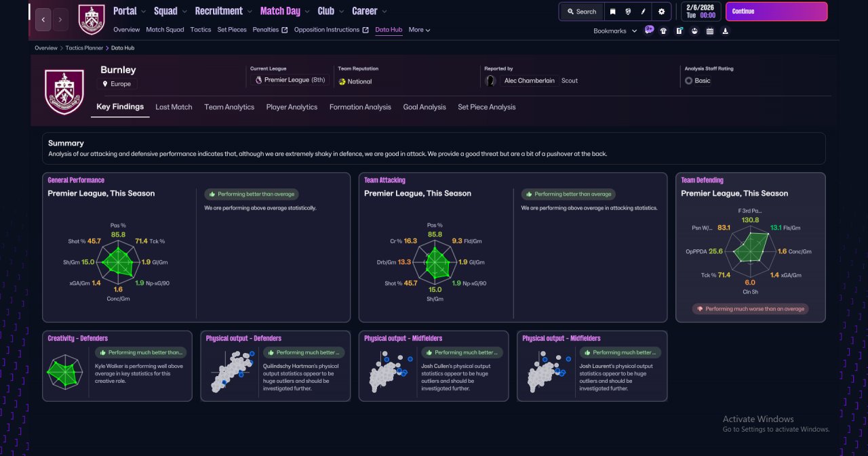The width and height of the screenshot is (868, 456).
Task: Open the Physical output - Defenders card
Action: [275, 366]
